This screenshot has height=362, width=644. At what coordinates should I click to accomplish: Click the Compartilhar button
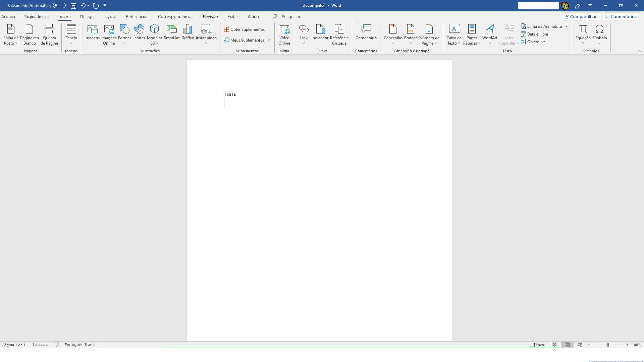pyautogui.click(x=581, y=16)
